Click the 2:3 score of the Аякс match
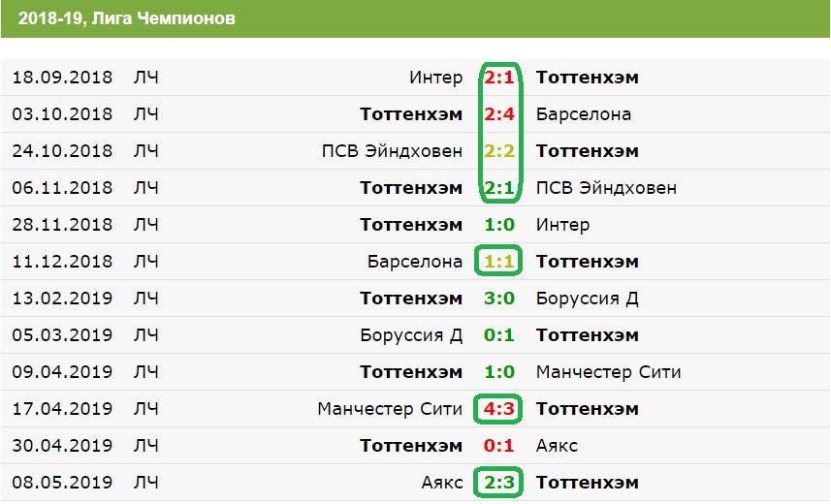Image resolution: width=831 pixels, height=504 pixels. [x=499, y=483]
